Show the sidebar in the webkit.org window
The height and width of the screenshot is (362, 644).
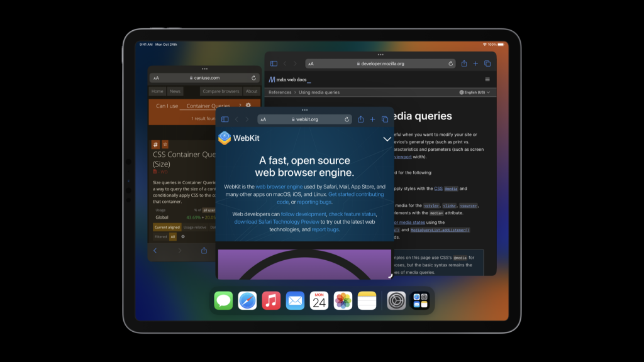pos(225,119)
